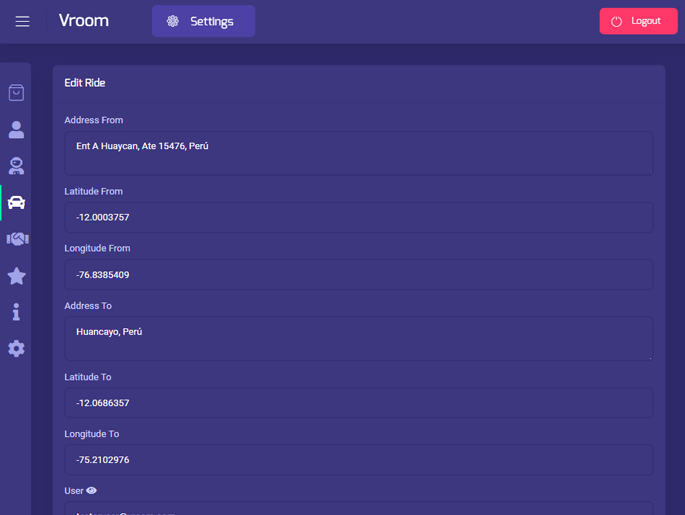
Task: Open the handshake sidebar icon
Action: [x=17, y=239]
